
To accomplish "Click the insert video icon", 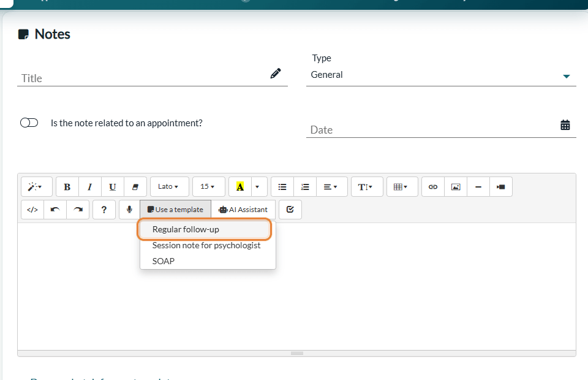I will [x=500, y=187].
